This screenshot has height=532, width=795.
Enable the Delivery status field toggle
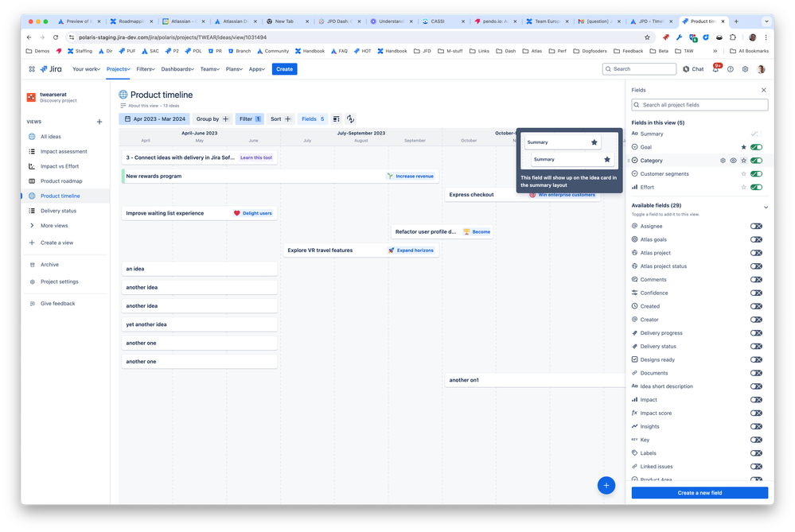pos(756,347)
